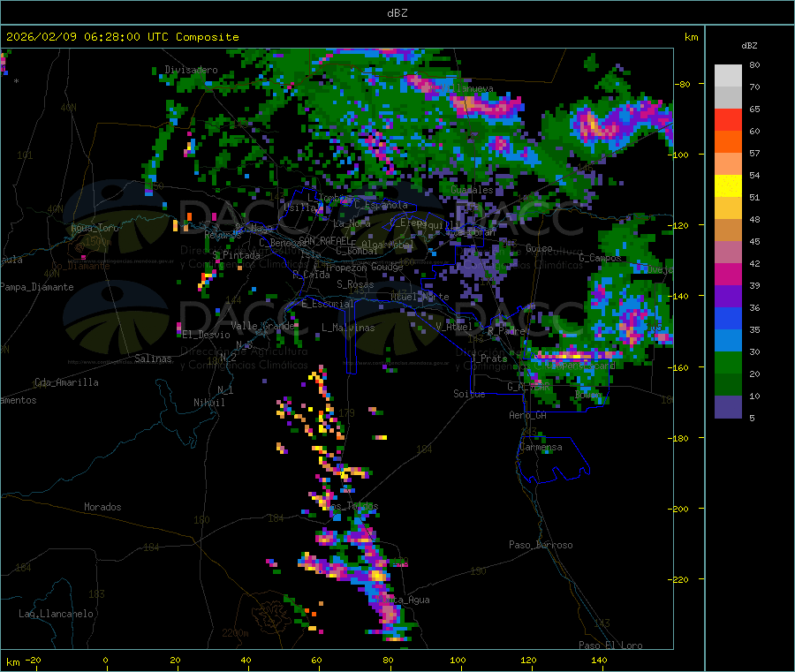The image size is (795, 672).
Task: Select the 'Lag.Llancanelo' label
Action: click(x=56, y=614)
